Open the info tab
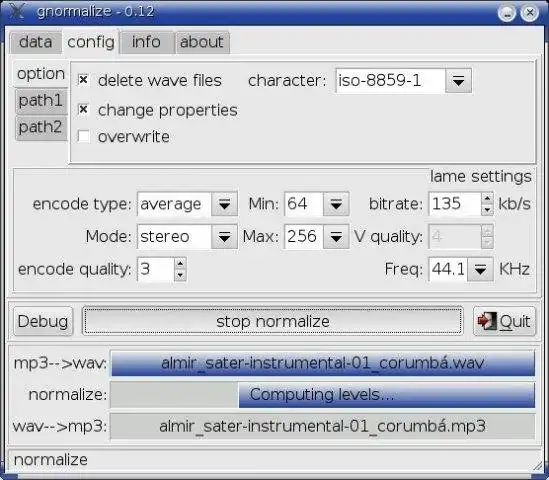Screen dimensions: 549x480 (146, 42)
